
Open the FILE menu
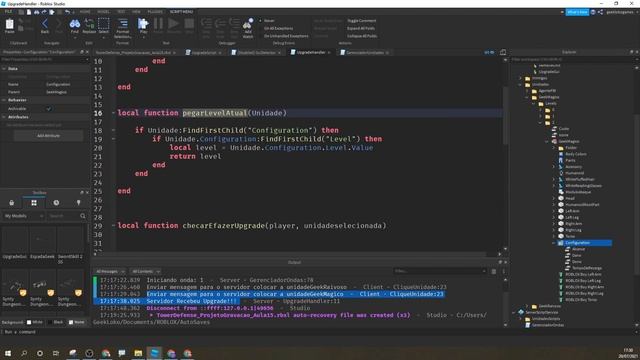coord(8,12)
